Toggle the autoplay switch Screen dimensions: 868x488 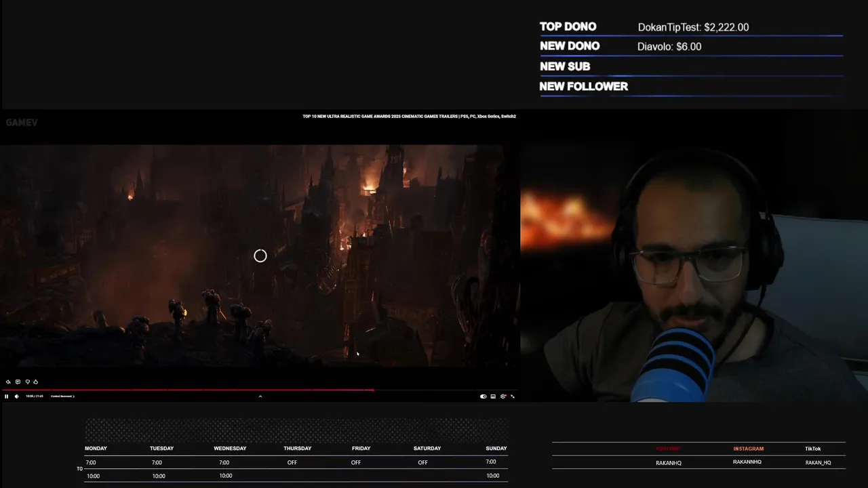[x=484, y=396]
